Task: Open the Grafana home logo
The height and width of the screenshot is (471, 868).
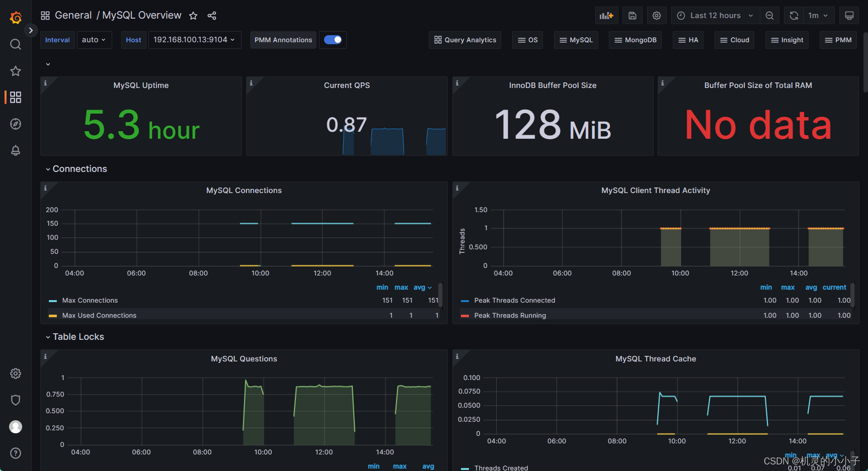Action: point(16,18)
